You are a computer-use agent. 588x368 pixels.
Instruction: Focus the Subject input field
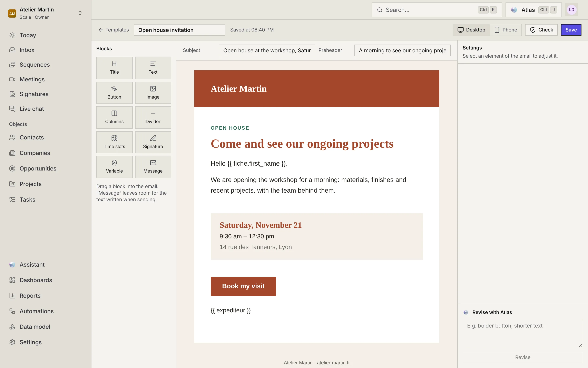pos(267,50)
